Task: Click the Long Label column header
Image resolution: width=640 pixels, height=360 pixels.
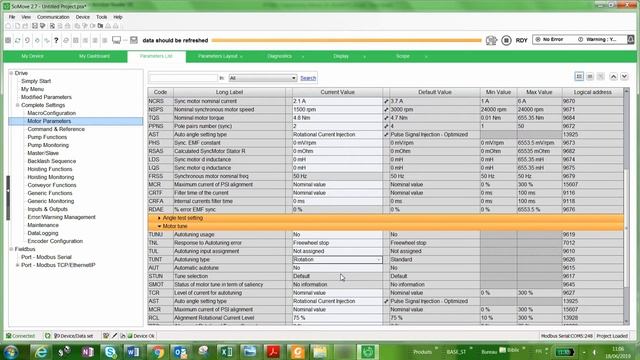Action: click(x=229, y=92)
